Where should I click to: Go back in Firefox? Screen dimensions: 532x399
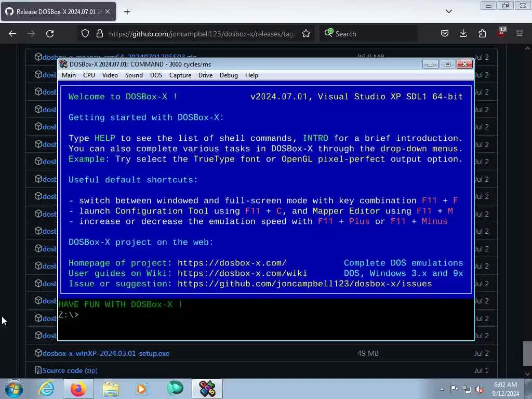pos(12,34)
